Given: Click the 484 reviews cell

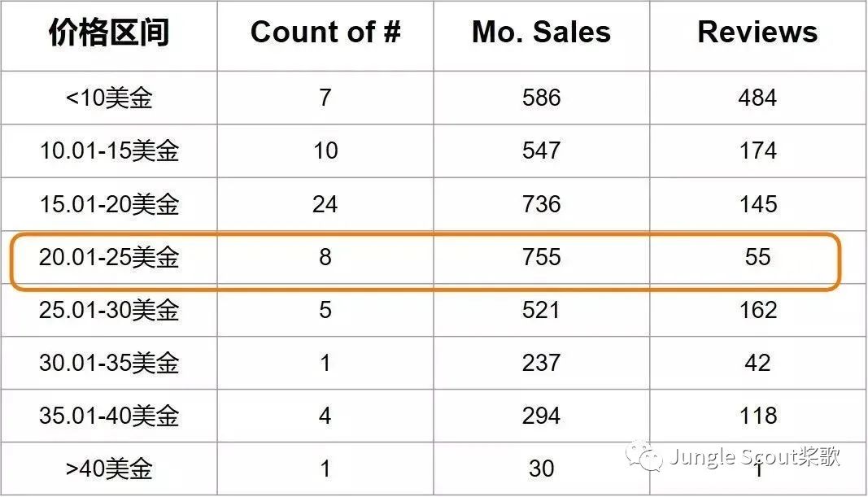Looking at the screenshot, I should click(x=757, y=98).
